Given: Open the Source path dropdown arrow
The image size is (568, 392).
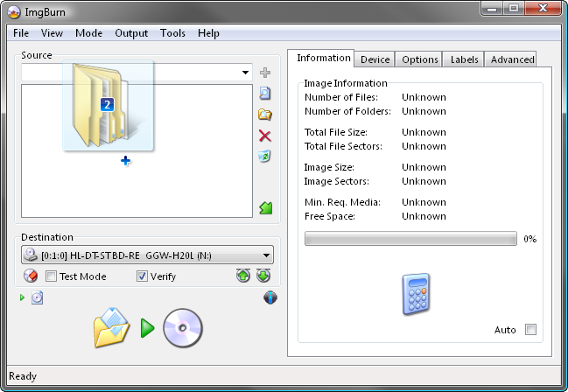Looking at the screenshot, I should pyautogui.click(x=246, y=73).
